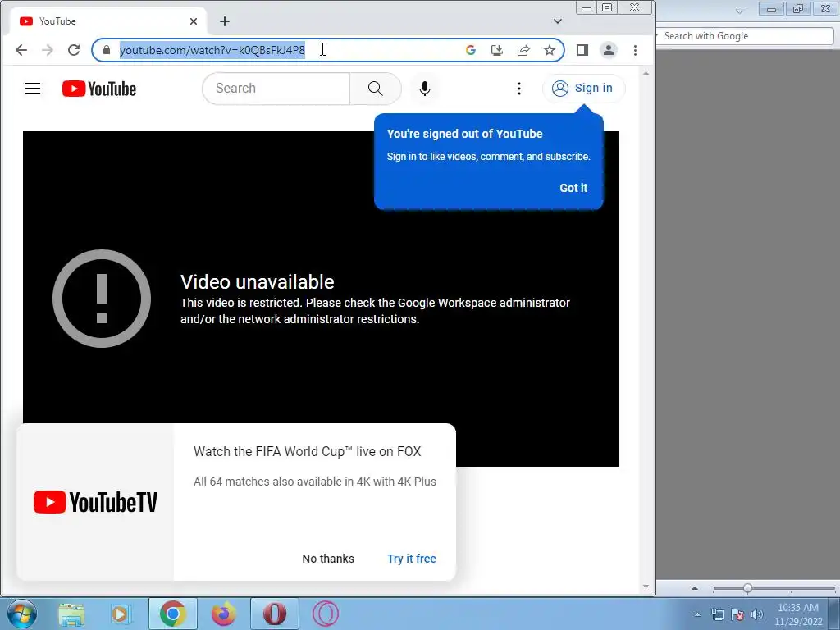Open Action Center flag icon in tray
The image size is (840, 630).
click(737, 614)
